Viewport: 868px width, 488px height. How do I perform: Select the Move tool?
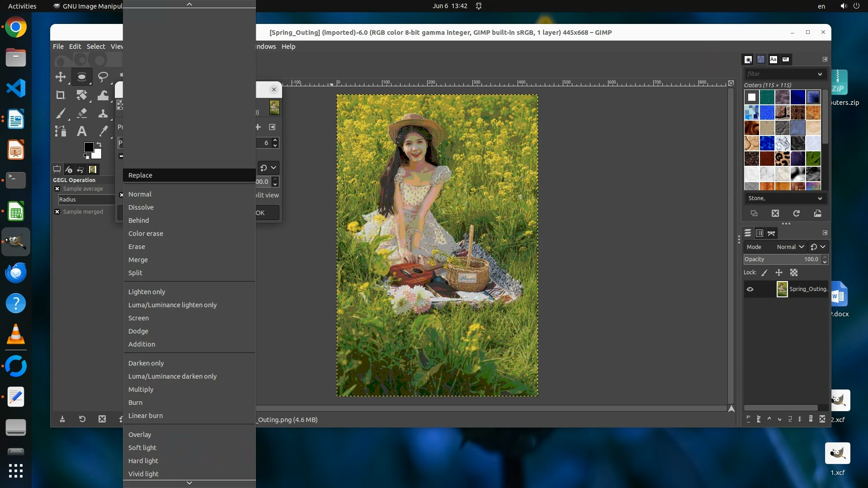[x=60, y=77]
